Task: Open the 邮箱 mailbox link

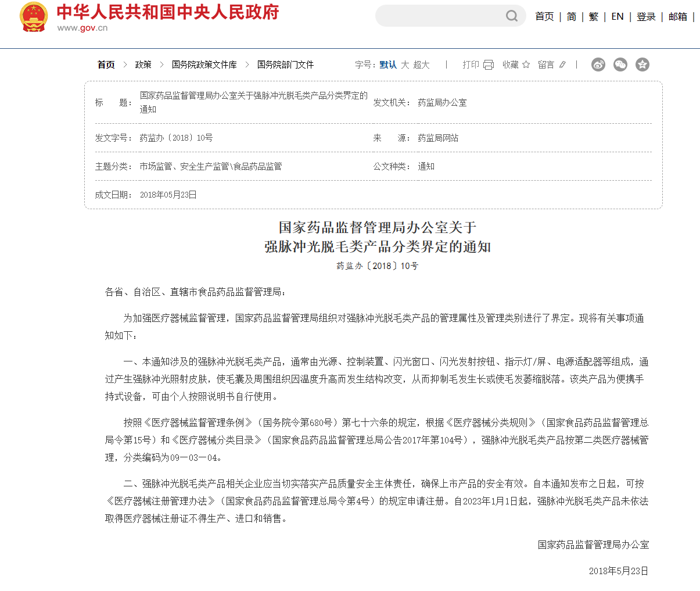Action: (677, 16)
